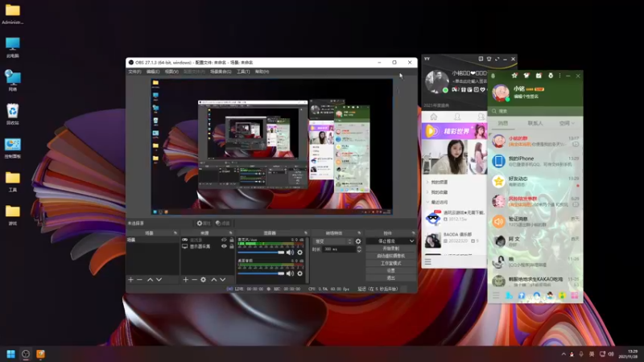Remove selected scene with minus in Scenes panel
644x362 pixels.
139,279
